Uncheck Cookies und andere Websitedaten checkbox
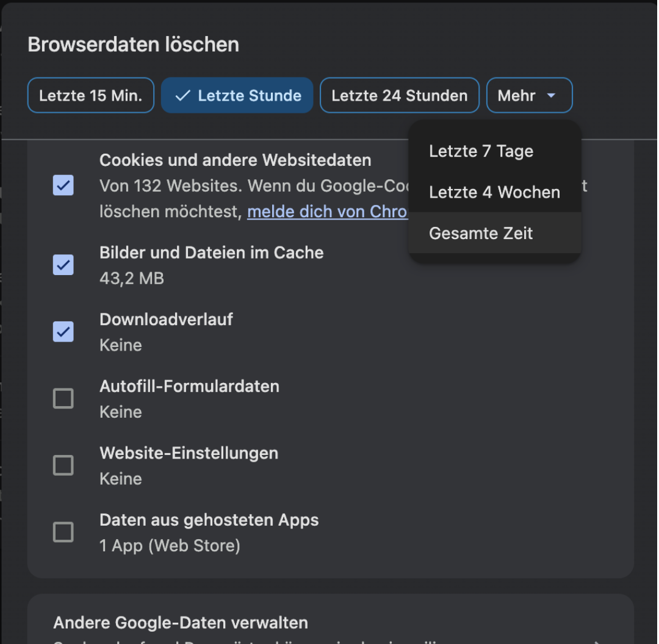659x644 pixels. 63,185
